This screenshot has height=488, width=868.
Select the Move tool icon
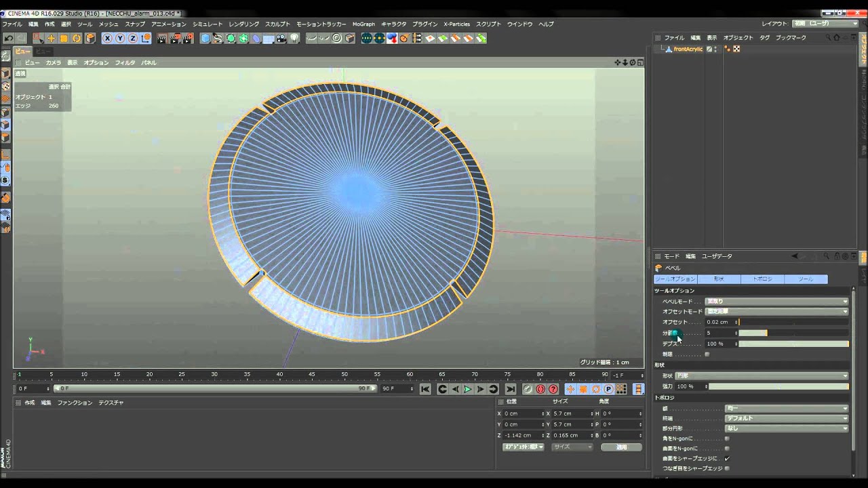click(51, 39)
